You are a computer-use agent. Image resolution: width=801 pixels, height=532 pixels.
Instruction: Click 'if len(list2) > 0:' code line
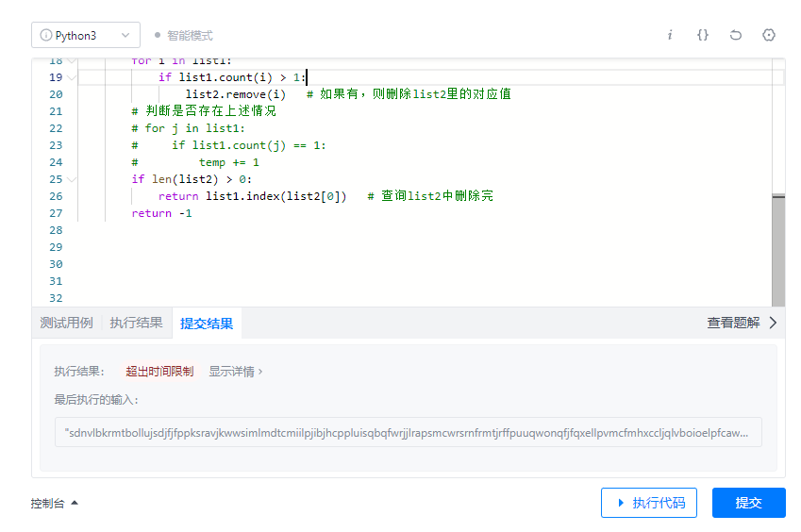point(192,179)
